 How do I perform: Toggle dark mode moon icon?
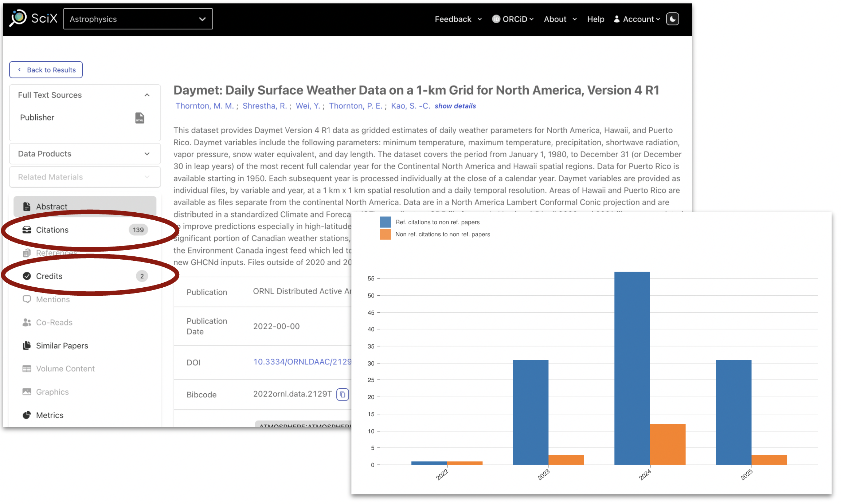click(672, 19)
